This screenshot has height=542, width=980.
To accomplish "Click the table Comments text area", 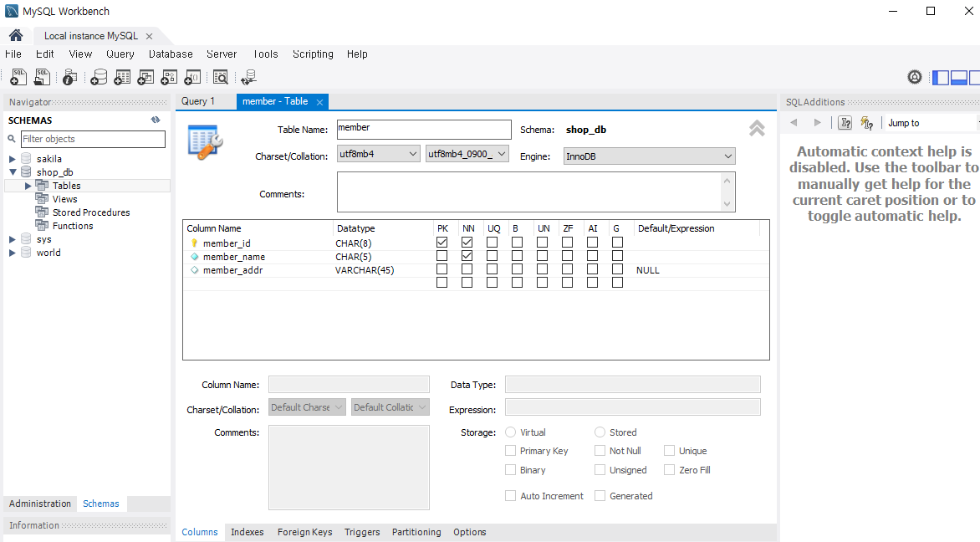I will tap(536, 192).
